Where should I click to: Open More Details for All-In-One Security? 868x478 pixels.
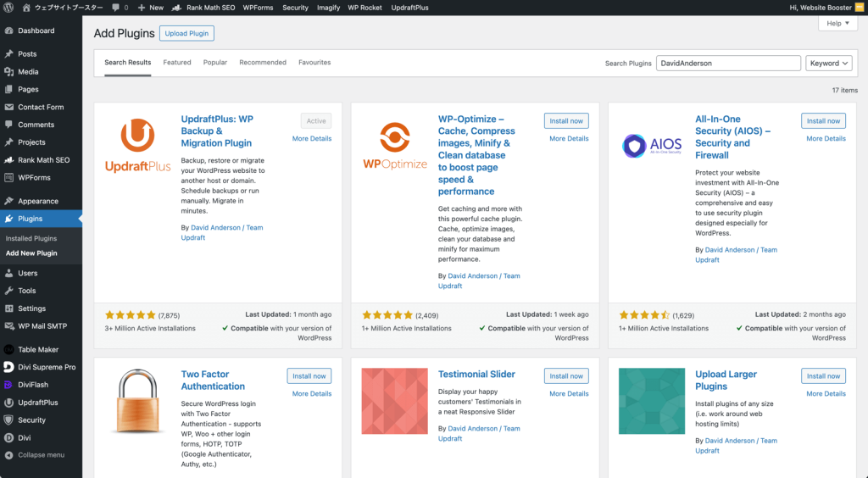(x=826, y=138)
